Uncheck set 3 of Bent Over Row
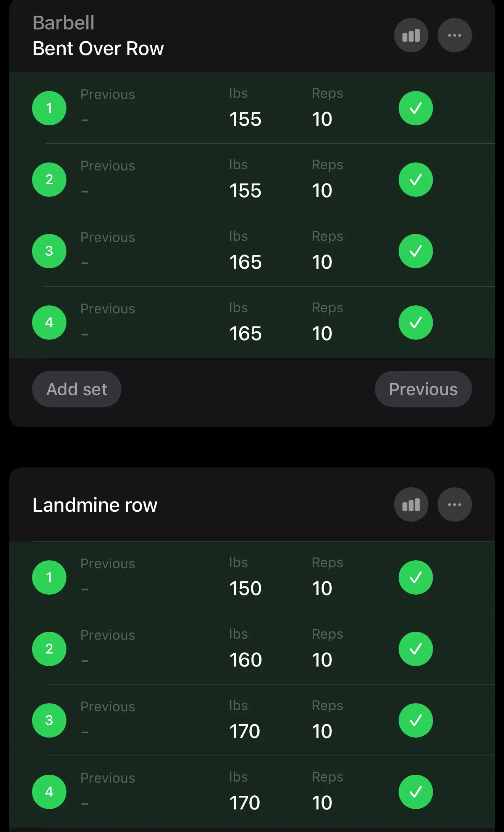This screenshot has width=504, height=832. click(415, 251)
